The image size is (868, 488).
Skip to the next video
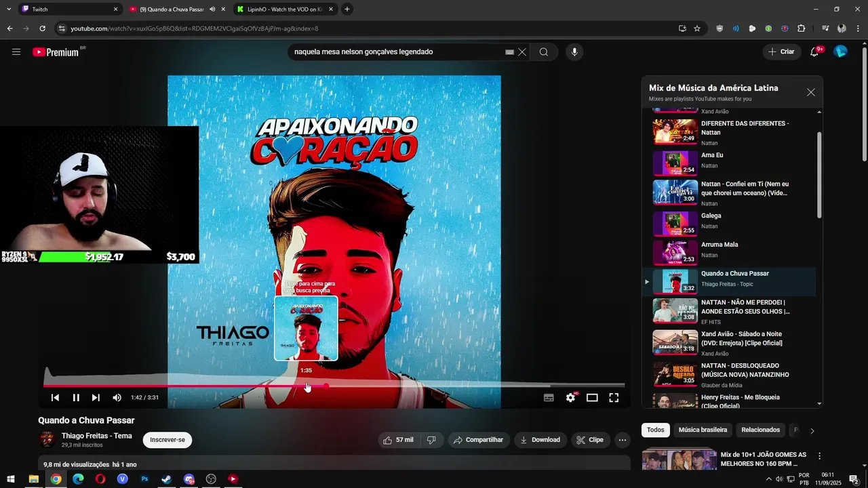pos(96,398)
